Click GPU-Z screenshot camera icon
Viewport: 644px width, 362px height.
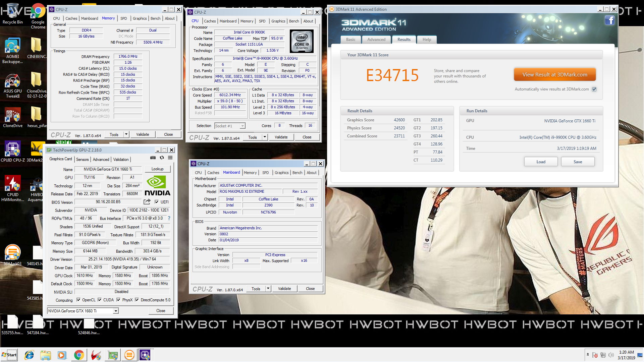153,158
